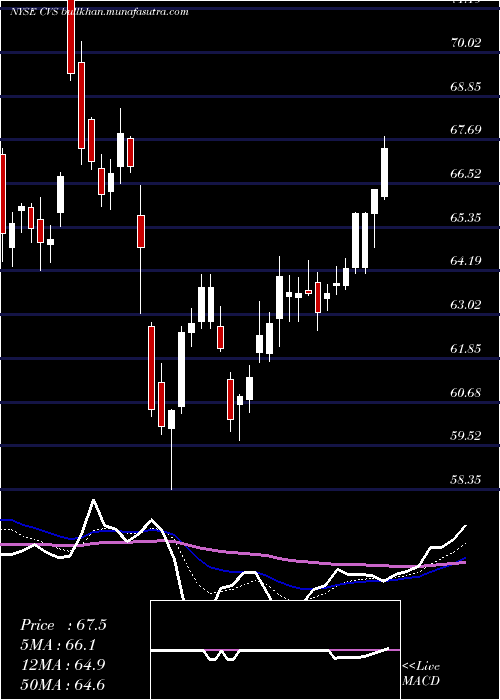Click the 68.85 price axis label
The width and height of the screenshot is (500, 700).
click(466, 87)
